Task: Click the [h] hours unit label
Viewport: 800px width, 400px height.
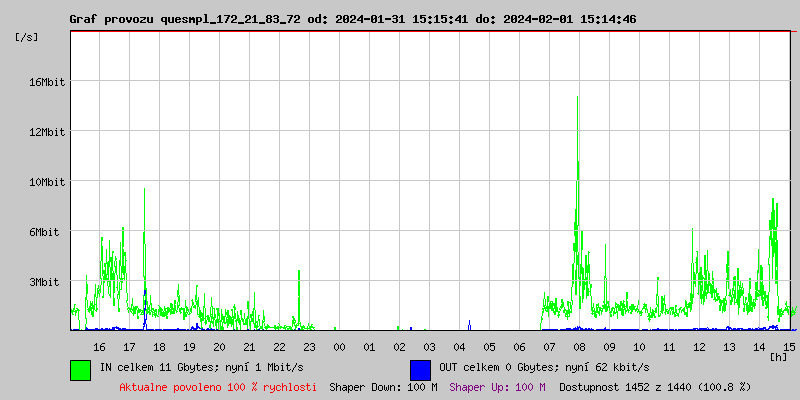Action: [x=778, y=356]
